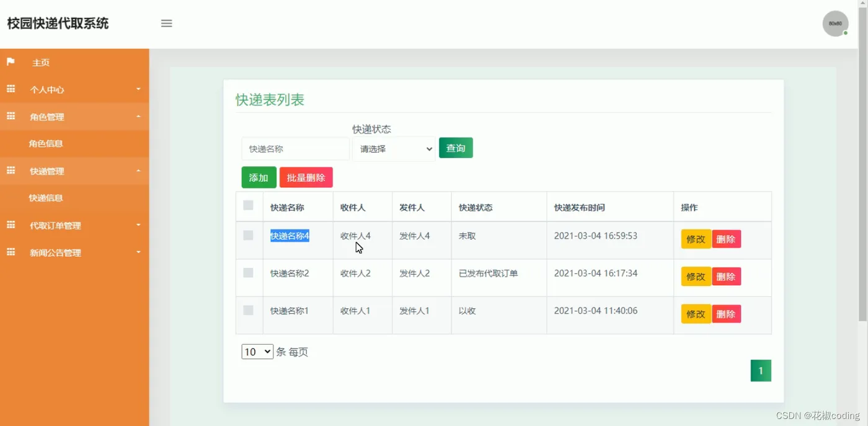Click the grid icon beside 个人中心
Image resolution: width=868 pixels, height=426 pixels.
point(11,89)
